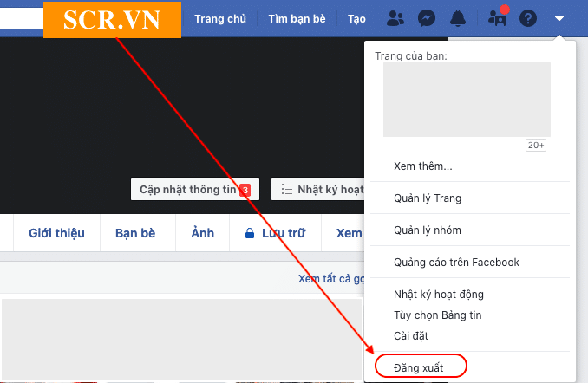Click the groups icon with red dot

pos(497,17)
